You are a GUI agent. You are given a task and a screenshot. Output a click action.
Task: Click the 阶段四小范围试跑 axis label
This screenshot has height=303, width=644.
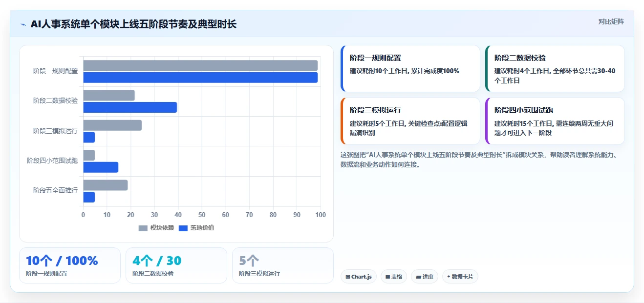pyautogui.click(x=52, y=161)
